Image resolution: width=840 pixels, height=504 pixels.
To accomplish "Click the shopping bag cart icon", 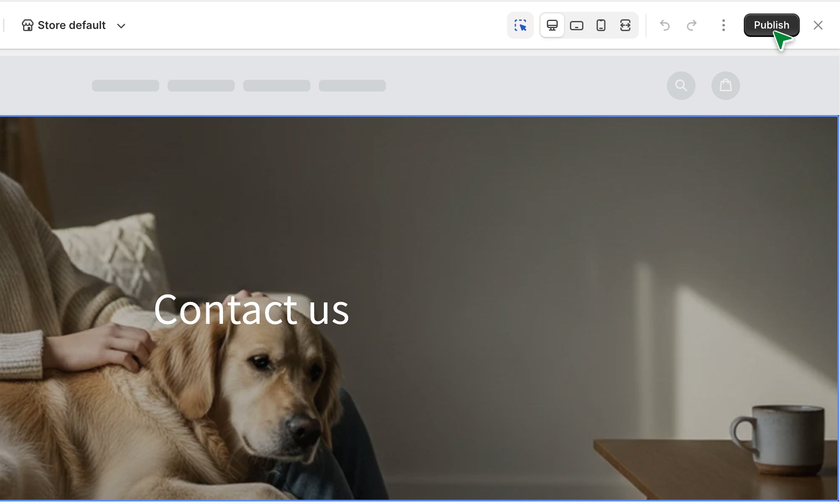I will click(x=726, y=86).
